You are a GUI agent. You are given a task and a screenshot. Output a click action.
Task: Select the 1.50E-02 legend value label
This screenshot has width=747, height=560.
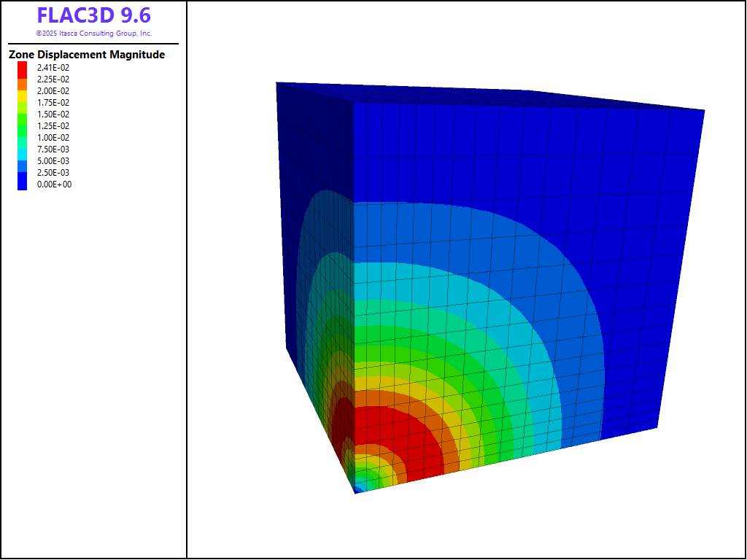pyautogui.click(x=53, y=114)
